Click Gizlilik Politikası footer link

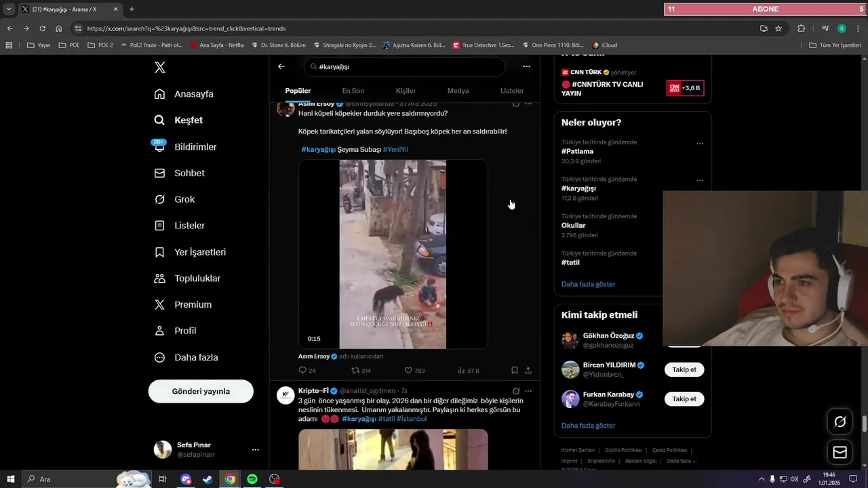pos(623,450)
